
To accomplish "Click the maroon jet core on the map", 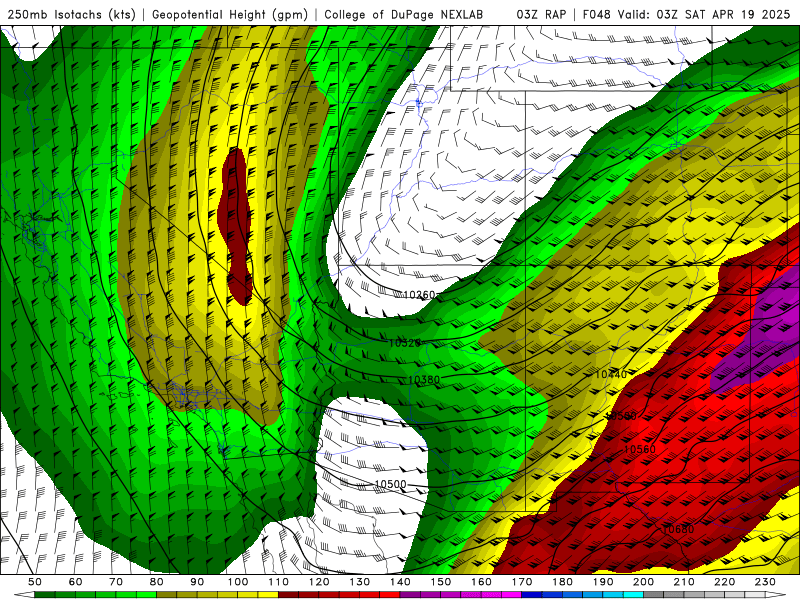I will point(235,224).
